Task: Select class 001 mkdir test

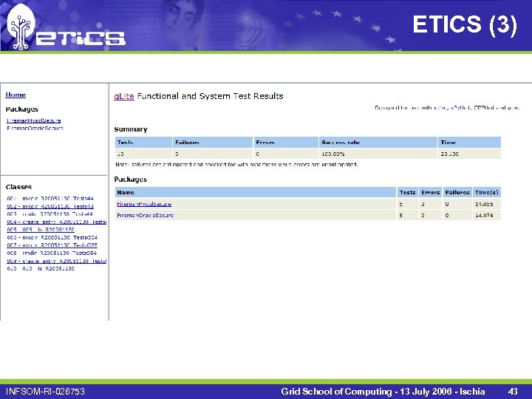Action: (50, 199)
